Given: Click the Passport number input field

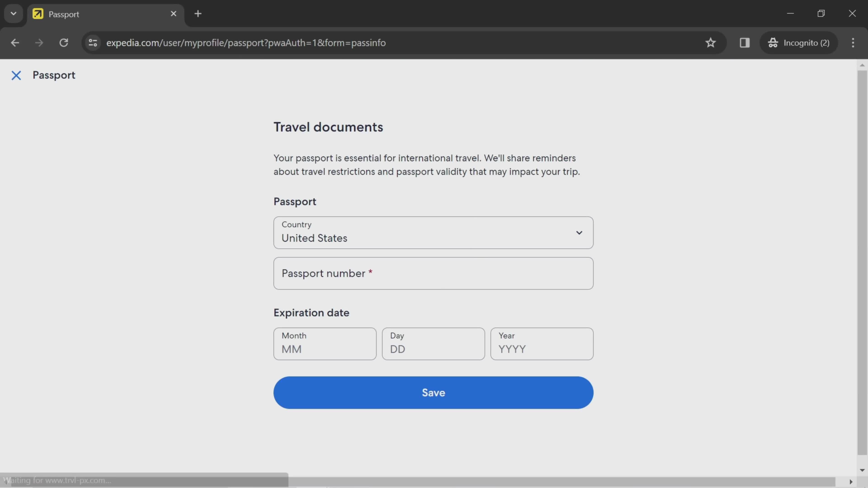Looking at the screenshot, I should pyautogui.click(x=433, y=273).
